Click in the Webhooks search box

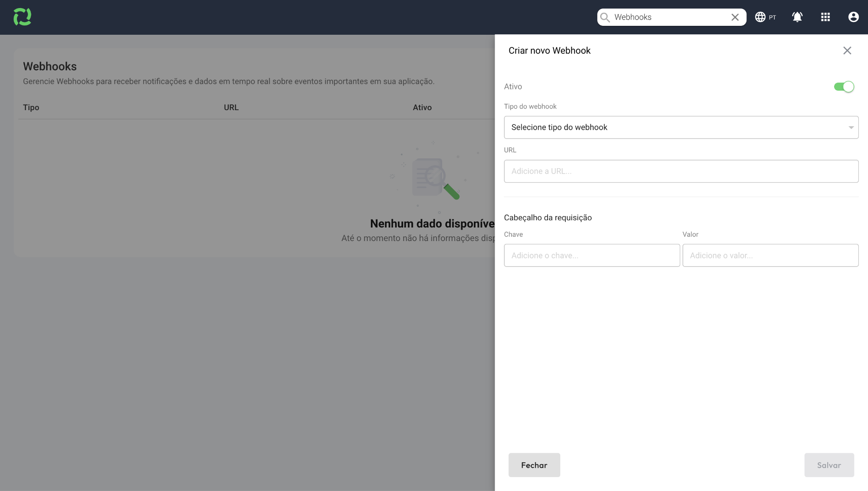pyautogui.click(x=671, y=17)
